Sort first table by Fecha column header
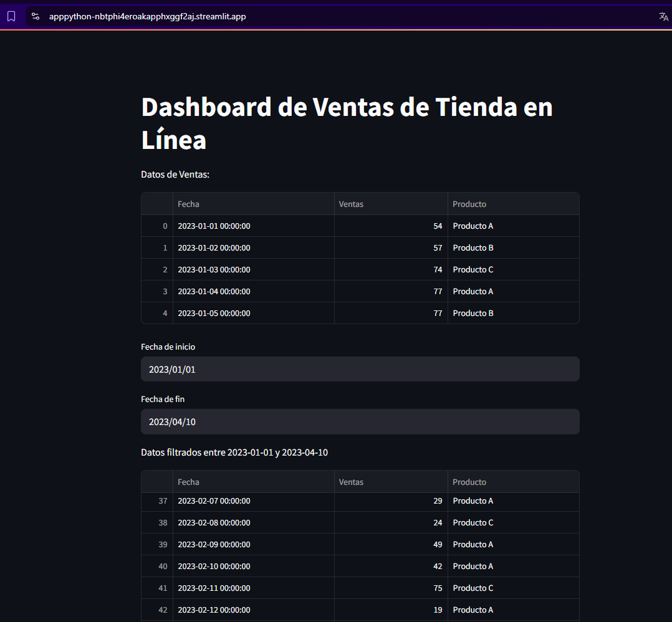Viewport: 672px width, 622px height. [253, 204]
